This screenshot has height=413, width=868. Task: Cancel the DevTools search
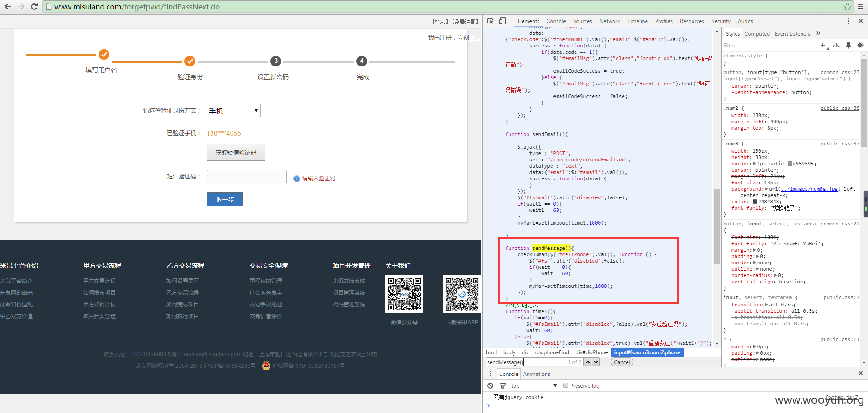click(x=622, y=362)
